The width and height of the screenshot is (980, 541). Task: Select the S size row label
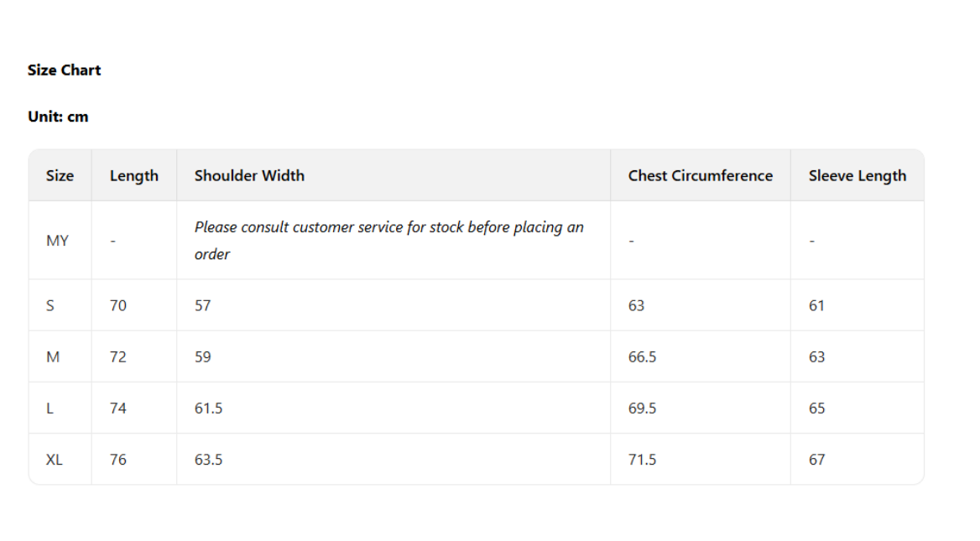tap(50, 305)
